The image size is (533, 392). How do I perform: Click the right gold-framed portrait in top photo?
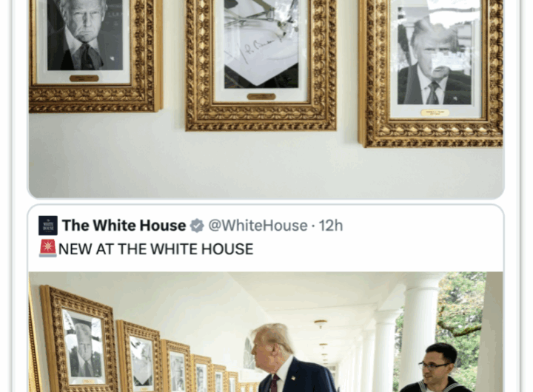pyautogui.click(x=431, y=73)
